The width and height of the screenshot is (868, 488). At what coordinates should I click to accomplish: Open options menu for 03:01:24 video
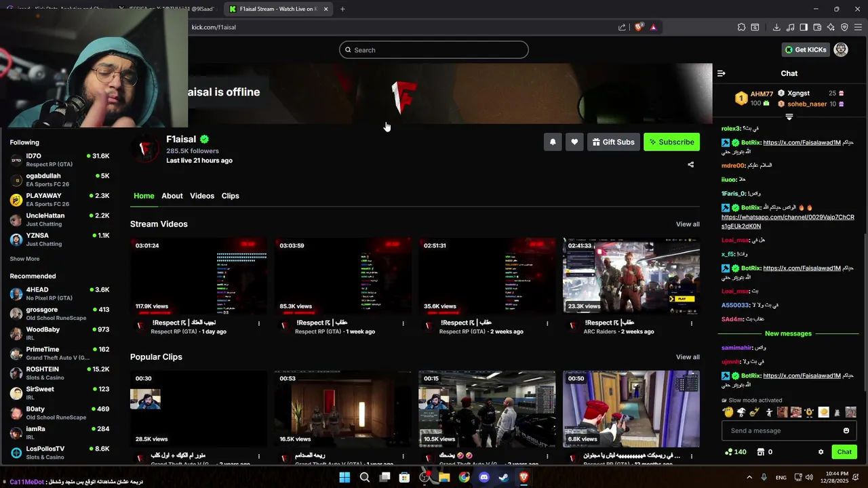tap(259, 323)
